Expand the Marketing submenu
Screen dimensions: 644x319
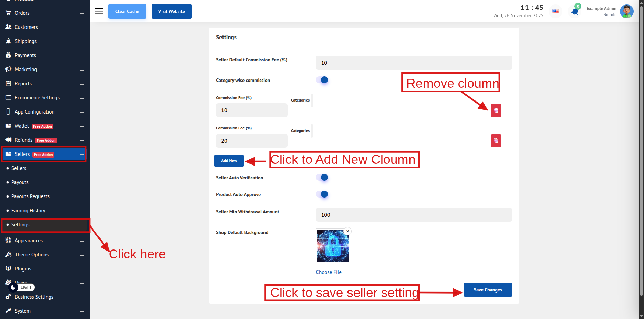(x=82, y=70)
